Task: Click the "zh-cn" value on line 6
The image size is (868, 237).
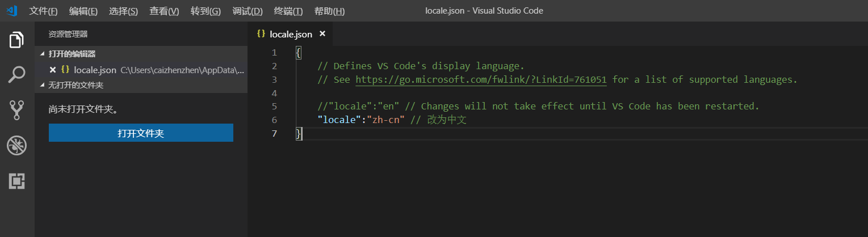Action: click(386, 120)
